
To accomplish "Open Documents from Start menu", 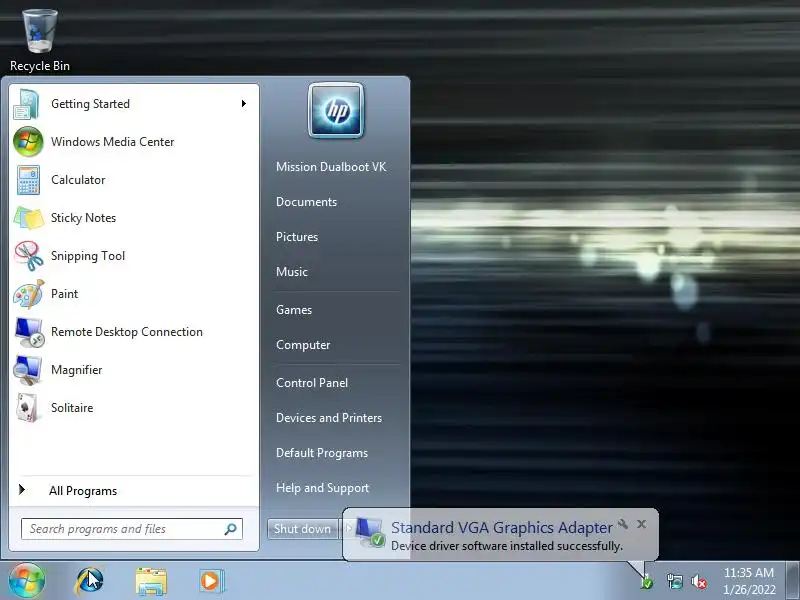I will click(307, 202).
